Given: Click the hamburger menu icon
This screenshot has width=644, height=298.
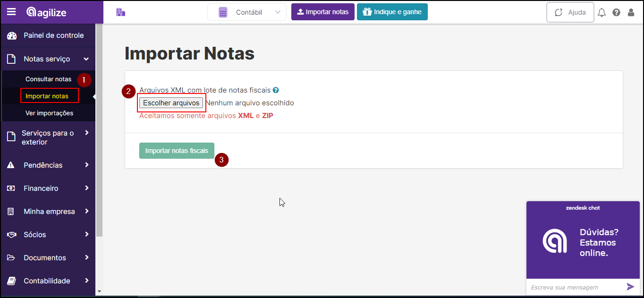Looking at the screenshot, I should [11, 12].
